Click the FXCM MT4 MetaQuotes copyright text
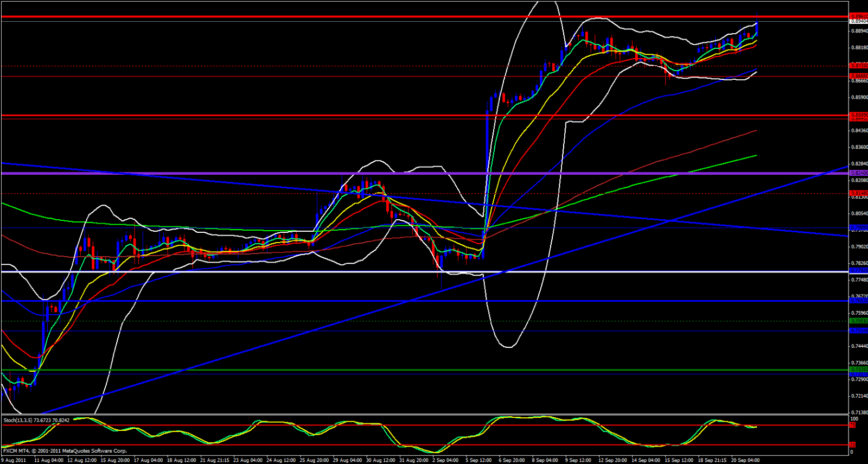The image size is (868, 464). pos(65,451)
